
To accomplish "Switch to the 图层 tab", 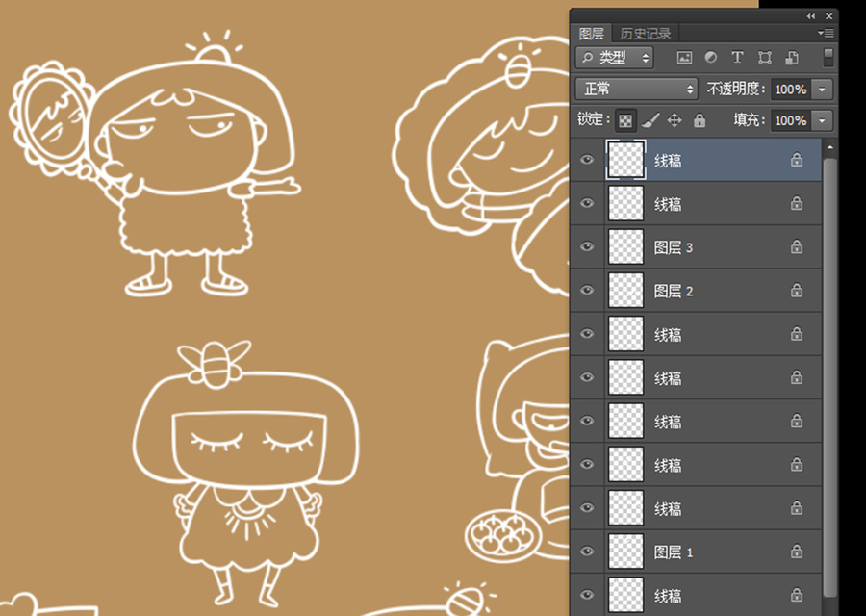I will point(591,34).
